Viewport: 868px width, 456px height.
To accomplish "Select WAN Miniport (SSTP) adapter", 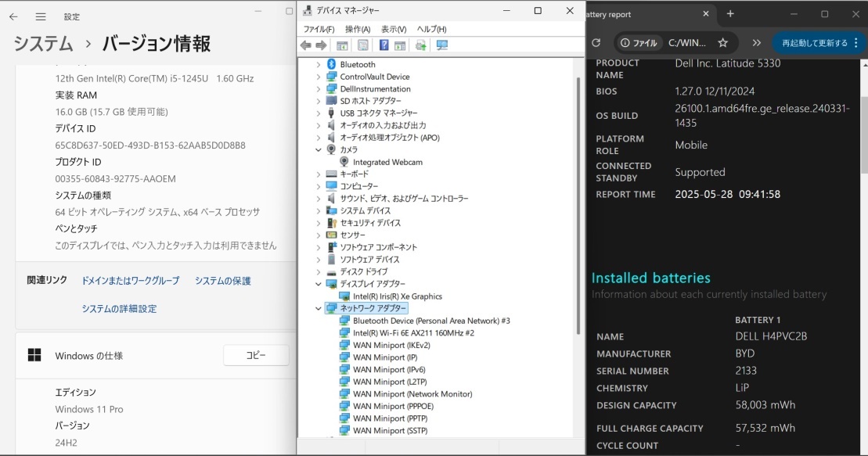I will [391, 430].
